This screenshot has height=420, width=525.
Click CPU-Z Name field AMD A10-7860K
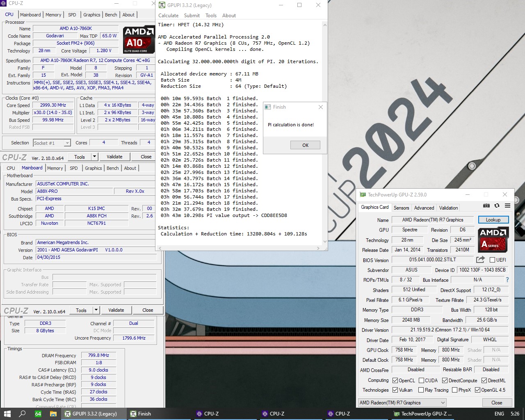[x=76, y=29]
